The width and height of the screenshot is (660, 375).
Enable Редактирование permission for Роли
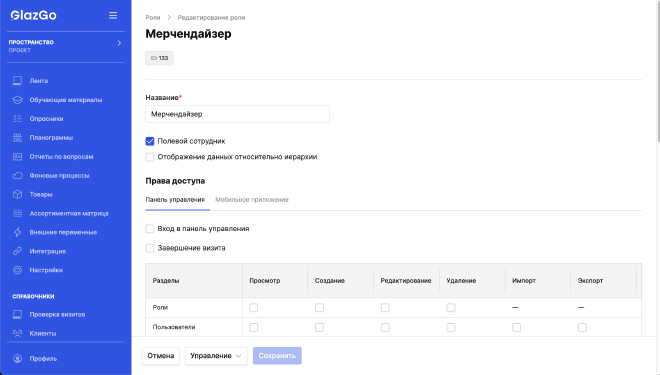tap(385, 308)
